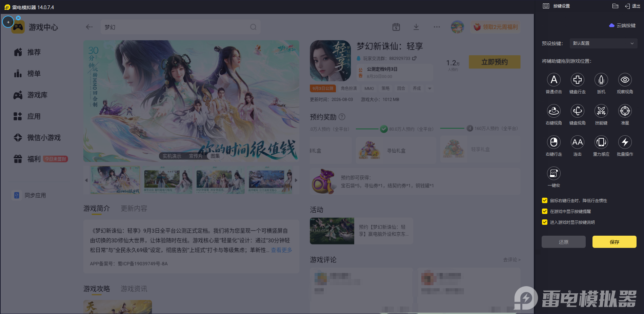Screen dimensions: 644x314
Task: Select the third screenshot thumbnail
Action: 220,180
